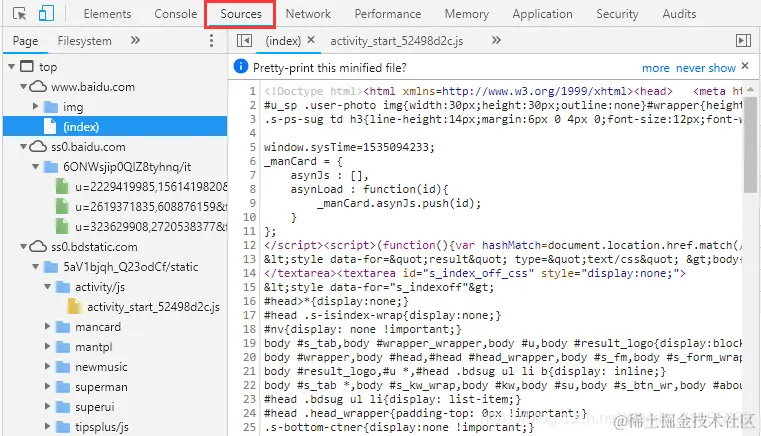Expand the superui folder
761x436 pixels.
48,407
